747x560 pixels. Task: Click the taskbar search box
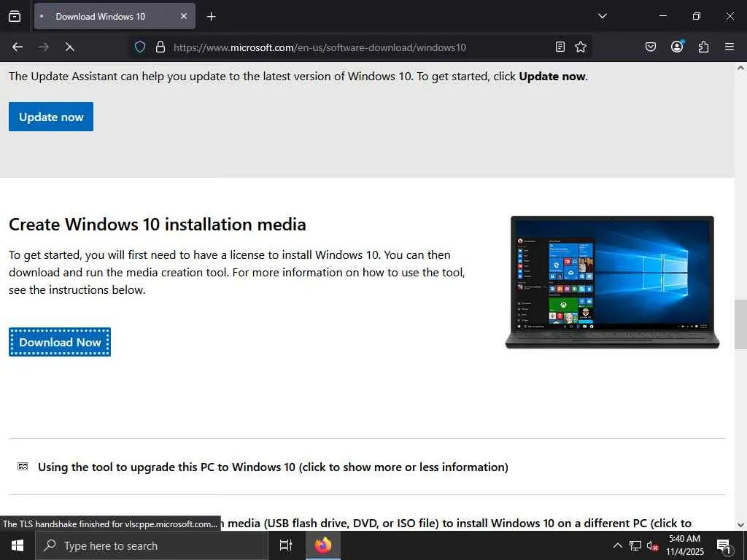[x=152, y=545]
